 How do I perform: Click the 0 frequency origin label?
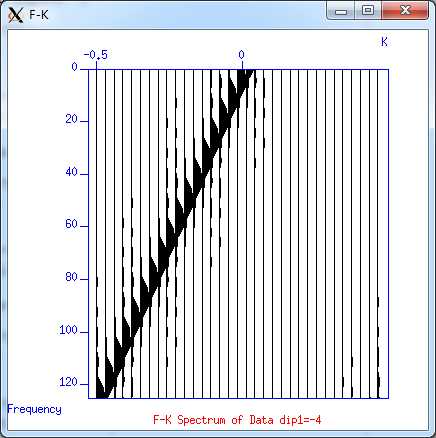(x=75, y=67)
